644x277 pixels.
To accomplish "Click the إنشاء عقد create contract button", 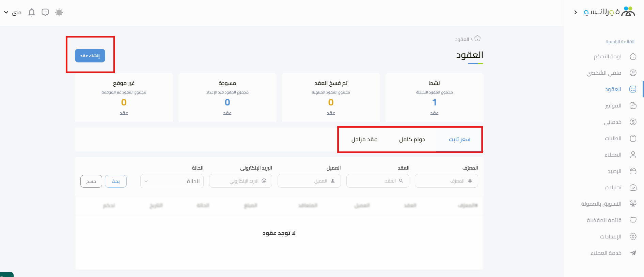I will 90,56.
